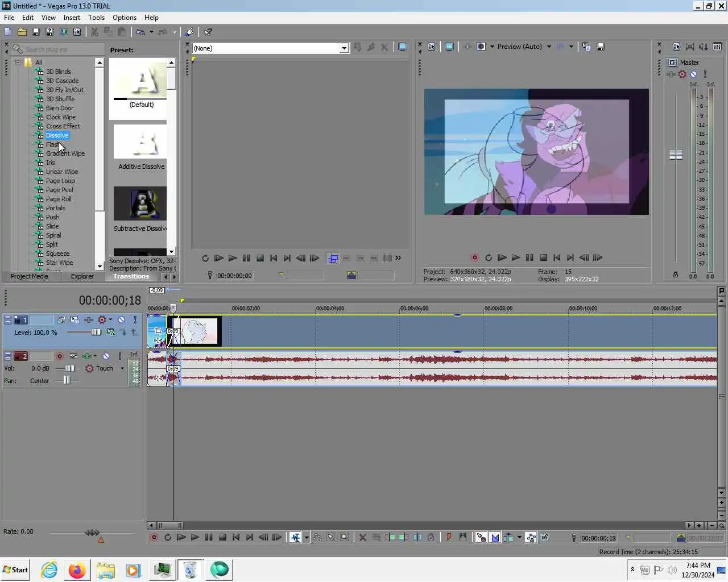The image size is (728, 582).
Task: Select the Page Peel transition
Action: coord(60,190)
